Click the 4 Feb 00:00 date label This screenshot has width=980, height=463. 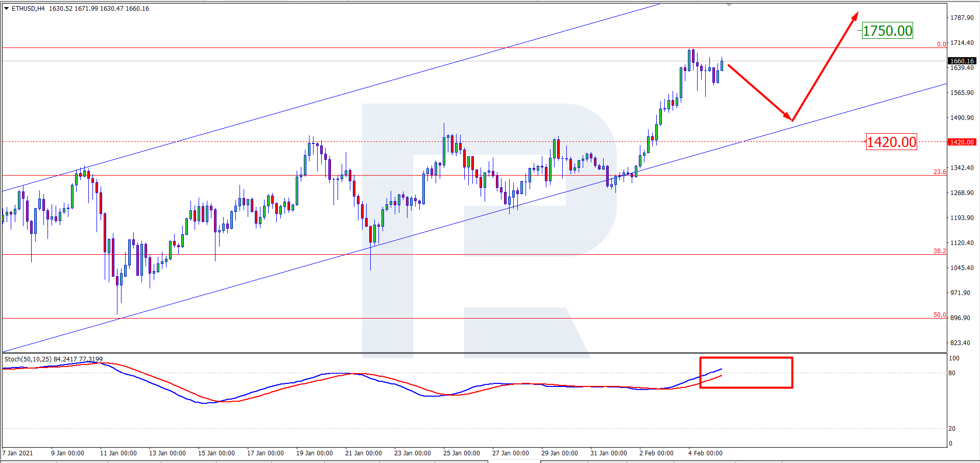(705, 453)
